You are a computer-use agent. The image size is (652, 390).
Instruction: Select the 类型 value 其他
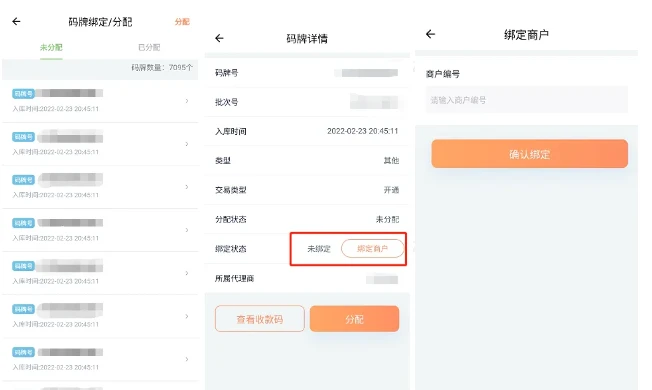click(x=391, y=160)
